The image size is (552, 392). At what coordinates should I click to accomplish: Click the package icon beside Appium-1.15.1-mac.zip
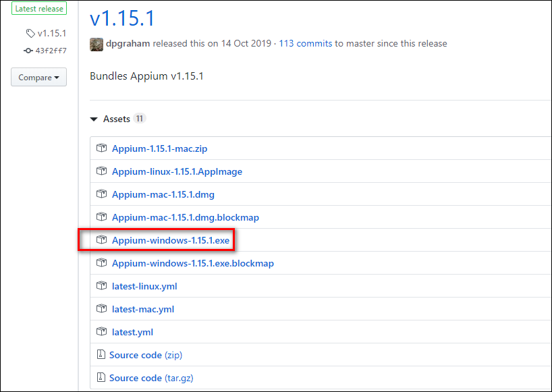[x=101, y=148]
